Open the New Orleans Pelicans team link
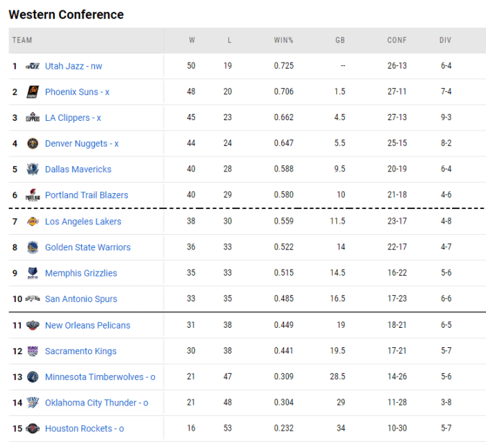The height and width of the screenshot is (448, 486). coord(87,325)
